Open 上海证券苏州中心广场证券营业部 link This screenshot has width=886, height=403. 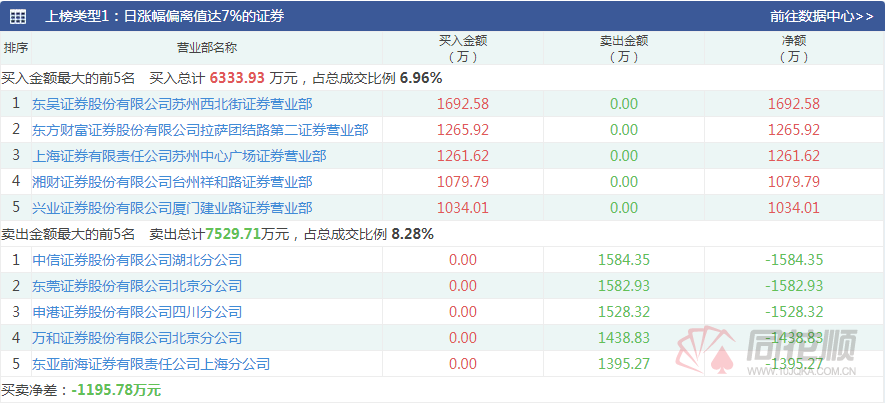(179, 156)
